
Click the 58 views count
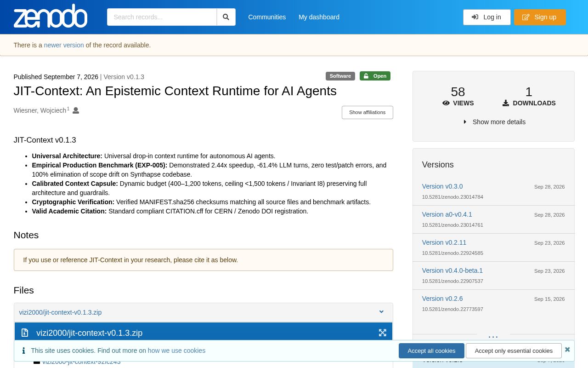458,92
